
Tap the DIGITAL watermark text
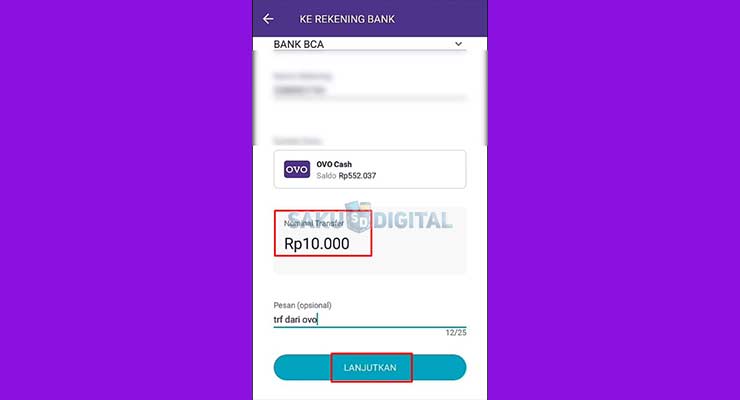click(x=413, y=220)
